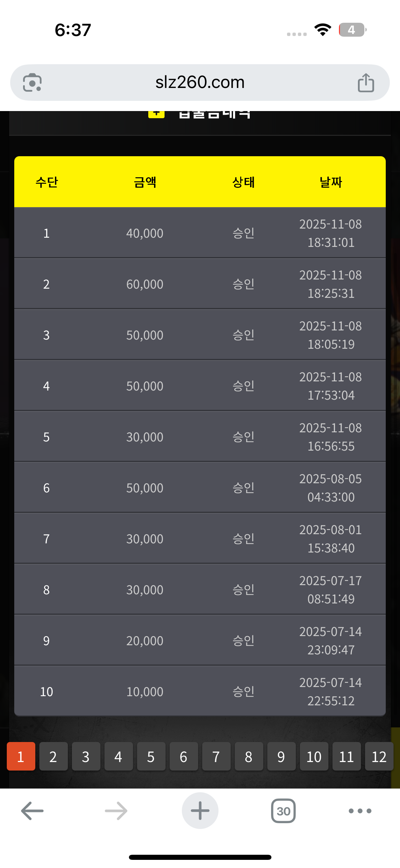Open the three-dot browser menu
The height and width of the screenshot is (868, 400).
360,811
